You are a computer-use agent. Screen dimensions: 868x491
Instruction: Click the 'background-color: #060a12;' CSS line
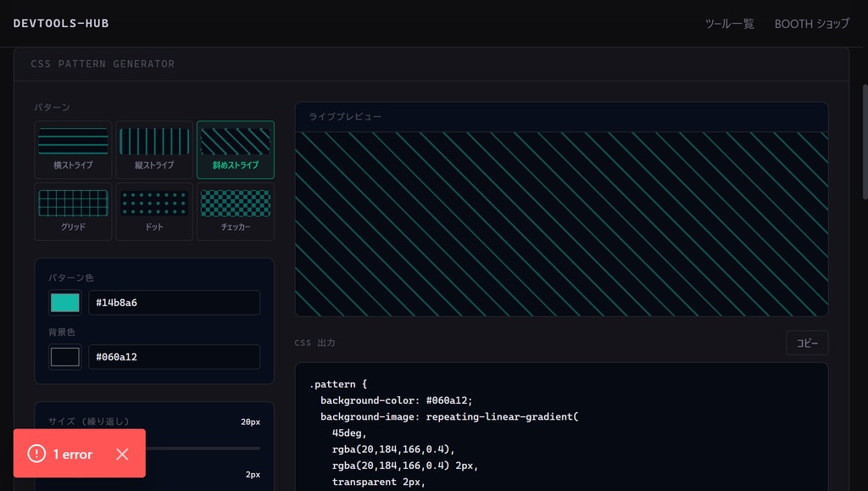coord(396,400)
